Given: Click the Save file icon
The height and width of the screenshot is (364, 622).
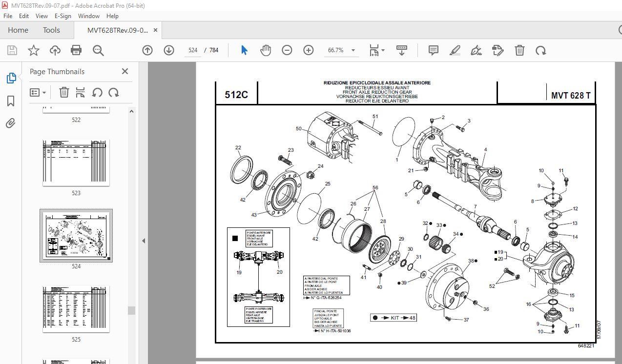Looking at the screenshot, I should 12,50.
